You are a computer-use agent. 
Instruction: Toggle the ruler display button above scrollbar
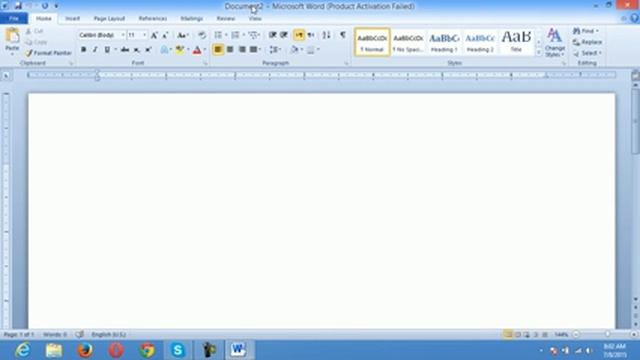click(635, 76)
